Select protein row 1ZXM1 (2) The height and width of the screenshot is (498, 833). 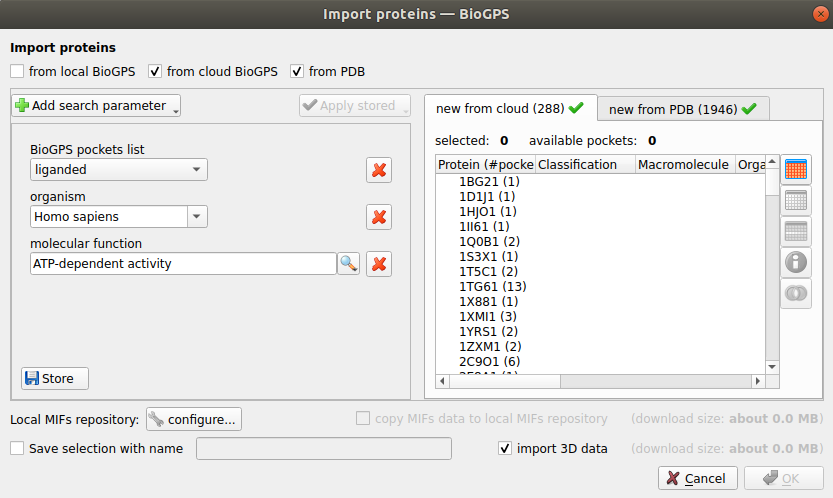pos(490,347)
